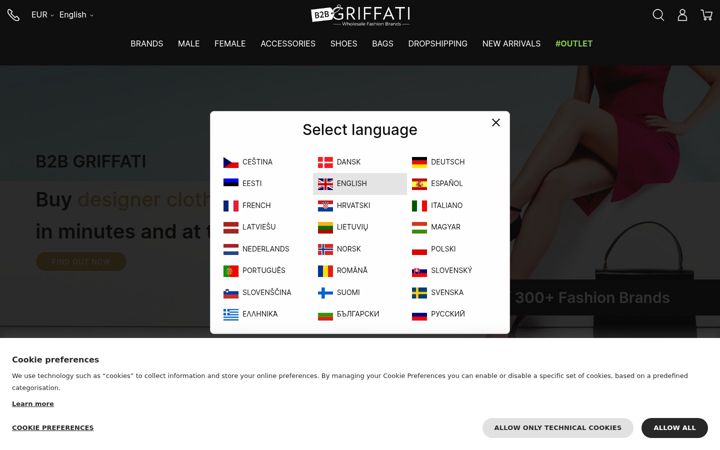The height and width of the screenshot is (450, 720).
Task: Click the UK flag icon
Action: [x=325, y=184]
